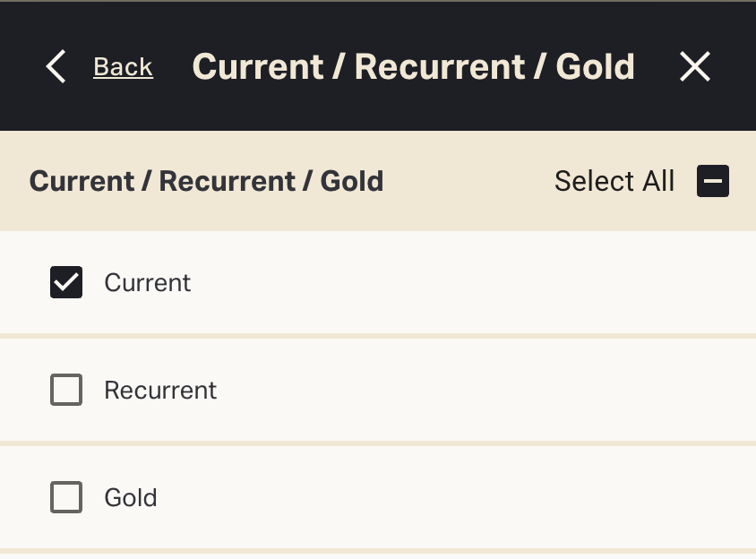Toggle the Select All indeterminate checkbox
Viewport: 756px width, 559px height.
[713, 182]
